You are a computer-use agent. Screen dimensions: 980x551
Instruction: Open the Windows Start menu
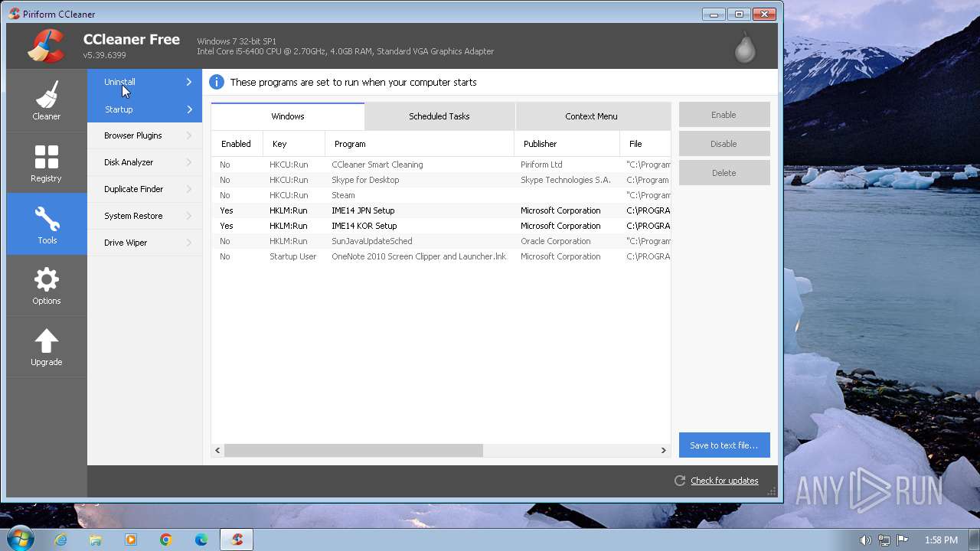point(19,539)
